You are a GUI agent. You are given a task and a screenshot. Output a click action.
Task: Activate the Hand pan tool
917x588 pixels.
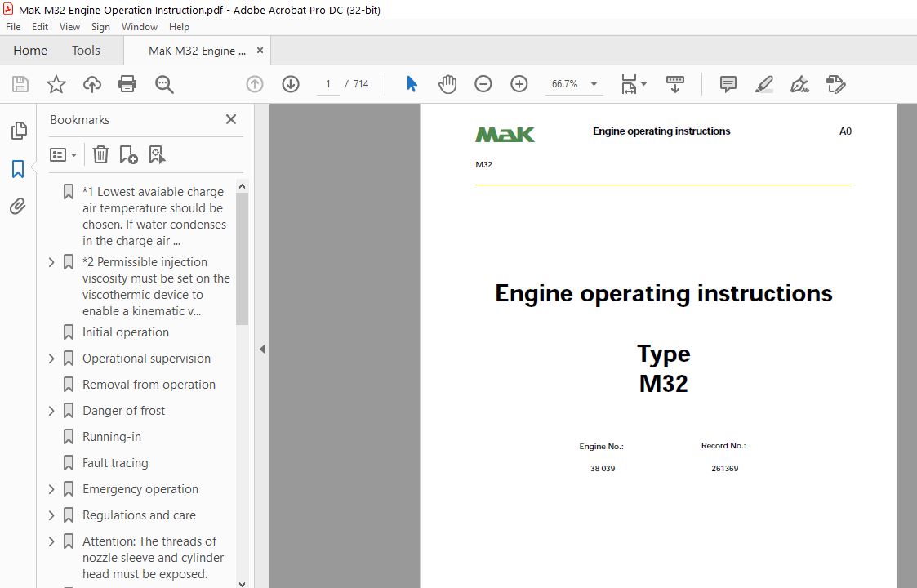[x=447, y=84]
